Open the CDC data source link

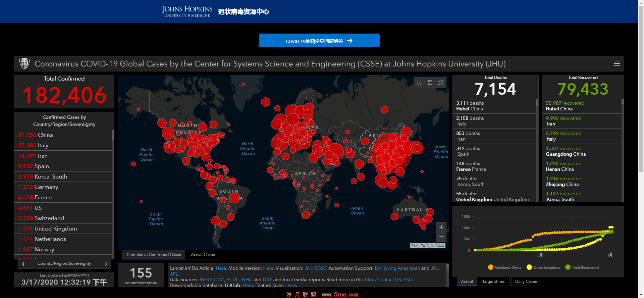click(x=219, y=280)
